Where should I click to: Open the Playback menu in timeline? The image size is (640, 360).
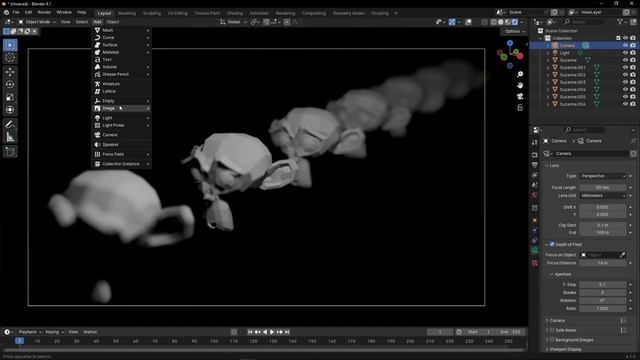pyautogui.click(x=29, y=332)
